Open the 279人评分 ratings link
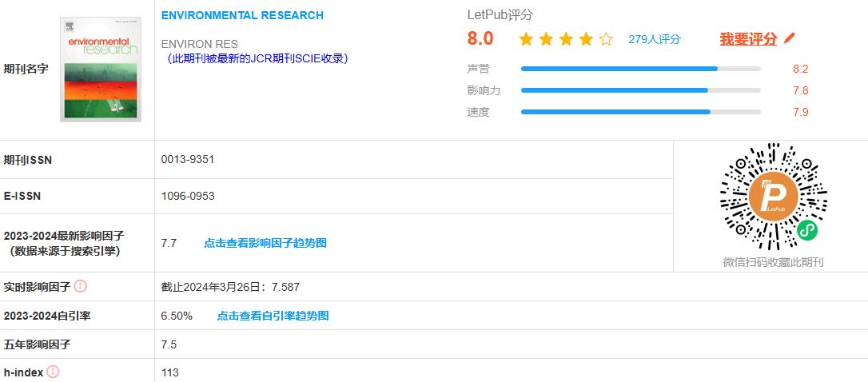This screenshot has height=382, width=868. [x=655, y=39]
